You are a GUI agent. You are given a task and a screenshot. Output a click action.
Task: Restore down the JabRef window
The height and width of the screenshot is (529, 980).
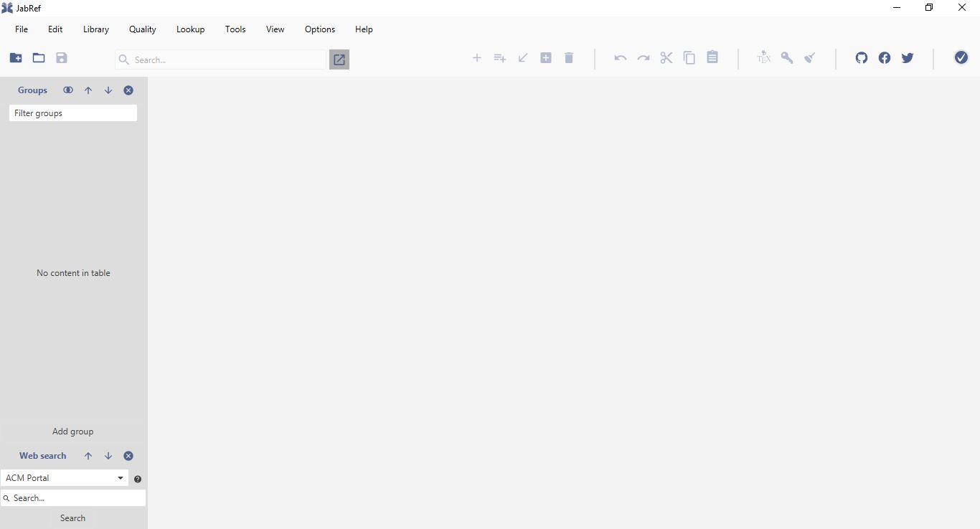tap(929, 8)
